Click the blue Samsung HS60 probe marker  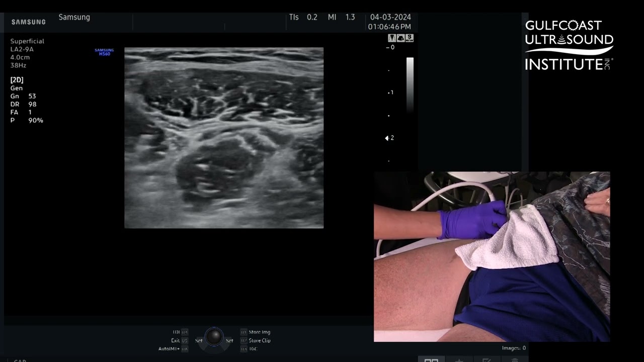click(104, 52)
